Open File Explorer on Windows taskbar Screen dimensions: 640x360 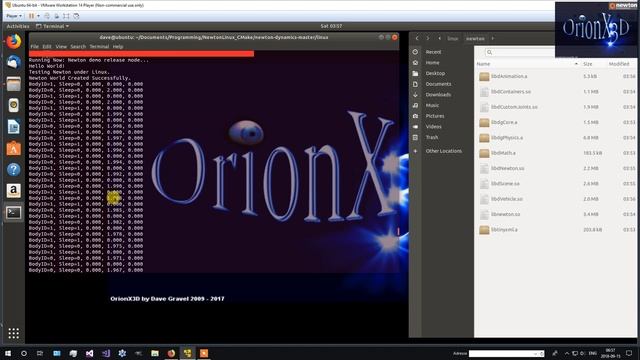155,353
